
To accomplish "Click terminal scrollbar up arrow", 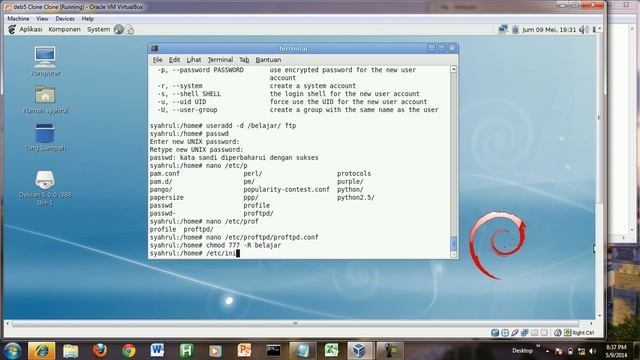I will coord(453,69).
